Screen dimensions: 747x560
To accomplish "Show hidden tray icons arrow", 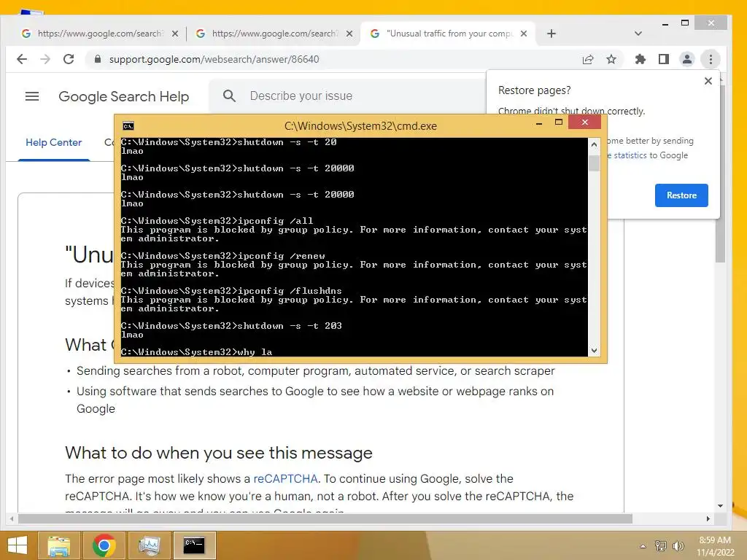I will [643, 546].
